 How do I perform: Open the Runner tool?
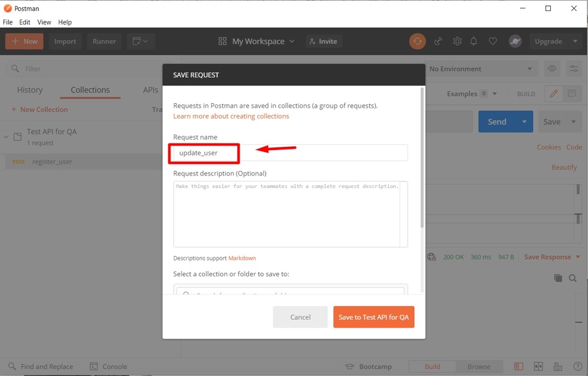coord(104,41)
